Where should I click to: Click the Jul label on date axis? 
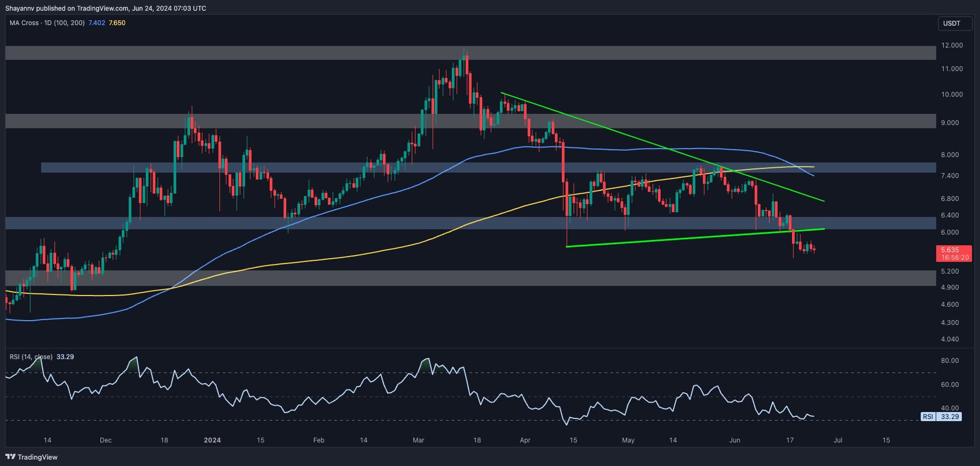(838, 440)
